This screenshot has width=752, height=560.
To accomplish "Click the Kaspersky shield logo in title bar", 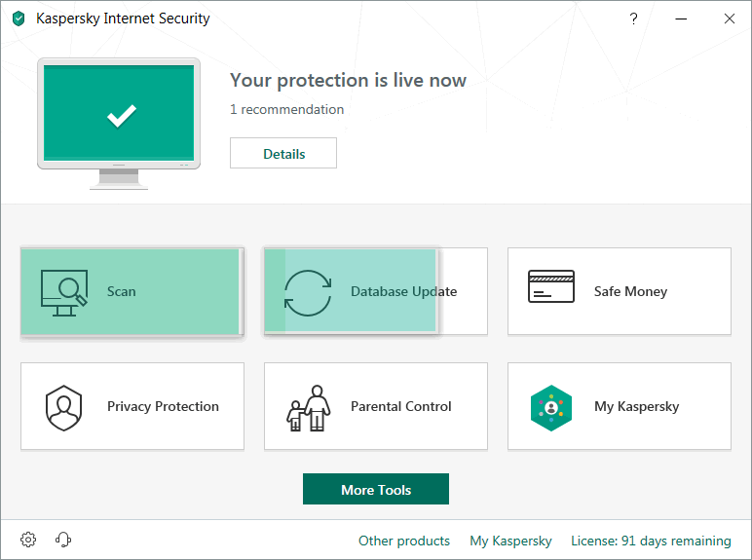I will (x=19, y=19).
